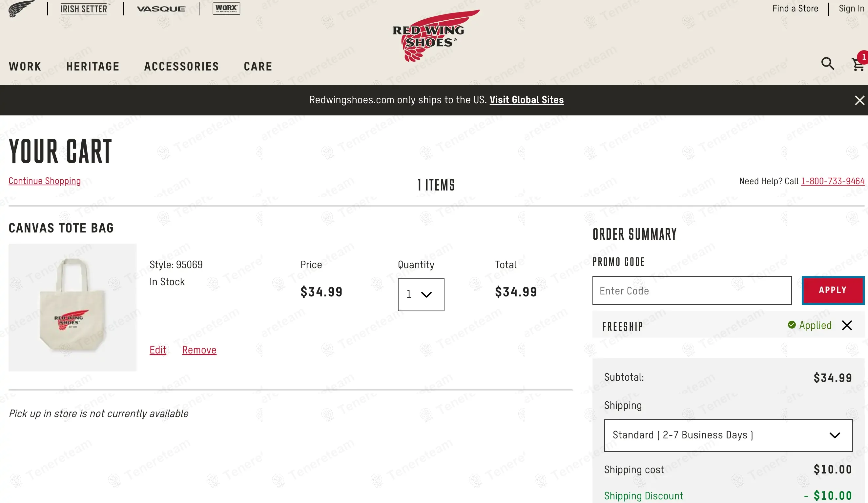Open the Accessories menu
The image size is (868, 503).
(181, 67)
